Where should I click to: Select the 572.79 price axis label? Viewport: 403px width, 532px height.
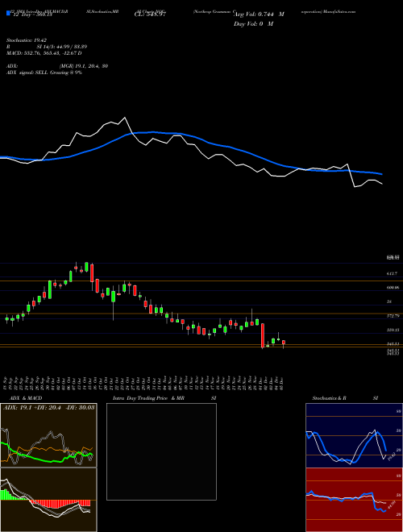point(393,316)
